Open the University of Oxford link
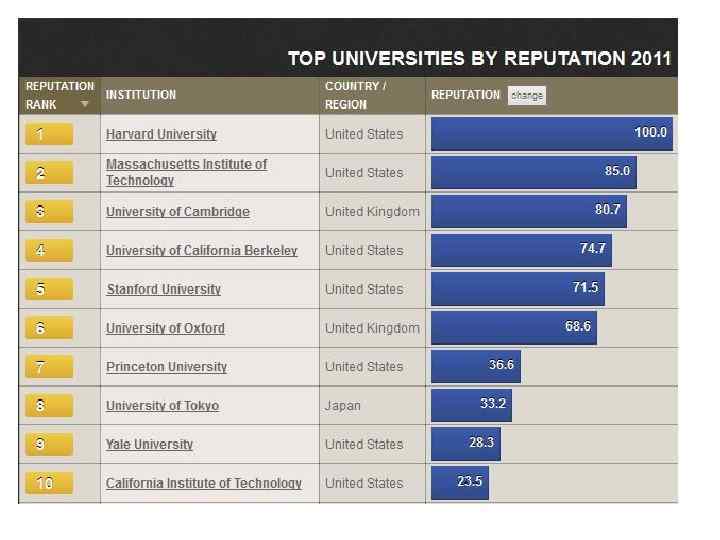 165,328
